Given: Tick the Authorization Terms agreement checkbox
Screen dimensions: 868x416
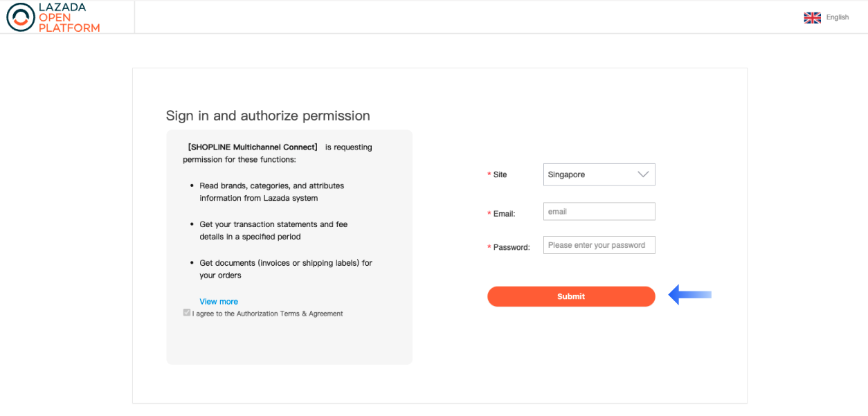Looking at the screenshot, I should point(187,313).
